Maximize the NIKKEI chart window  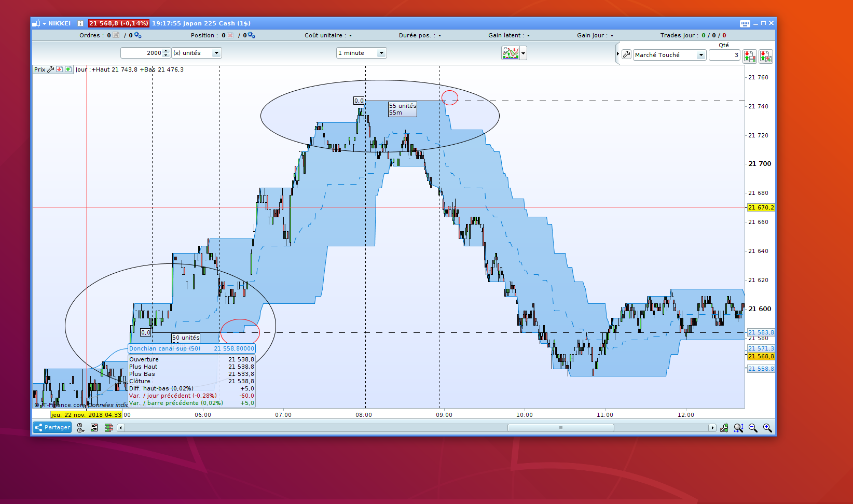pyautogui.click(x=763, y=23)
